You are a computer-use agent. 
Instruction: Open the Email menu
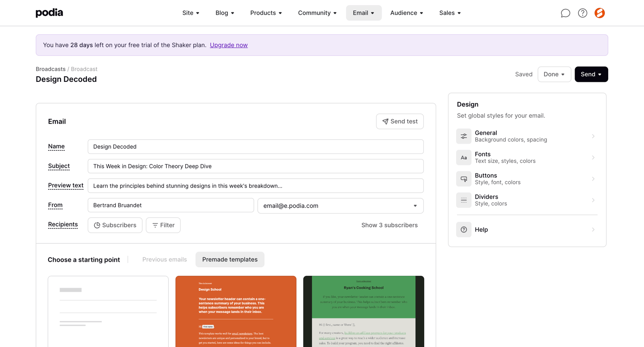coord(364,13)
